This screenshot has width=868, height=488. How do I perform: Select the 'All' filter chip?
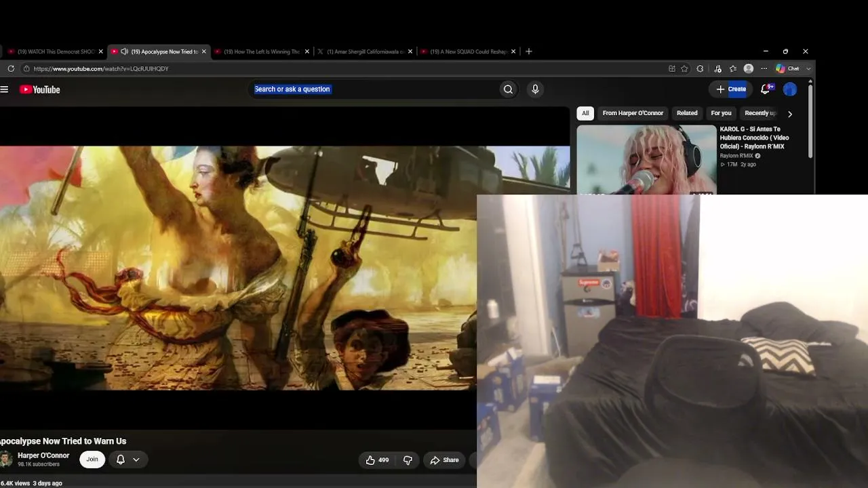585,113
